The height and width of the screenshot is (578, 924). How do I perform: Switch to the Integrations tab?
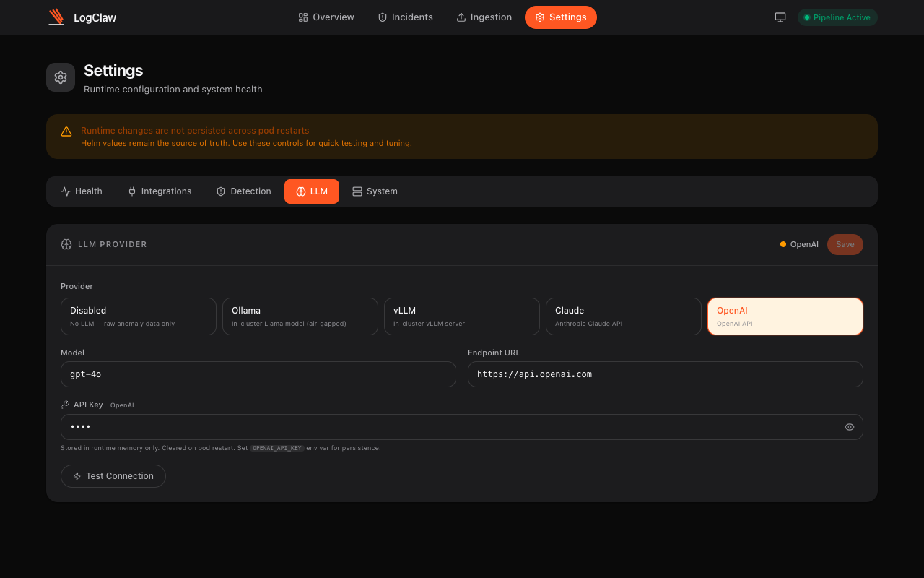coord(160,191)
